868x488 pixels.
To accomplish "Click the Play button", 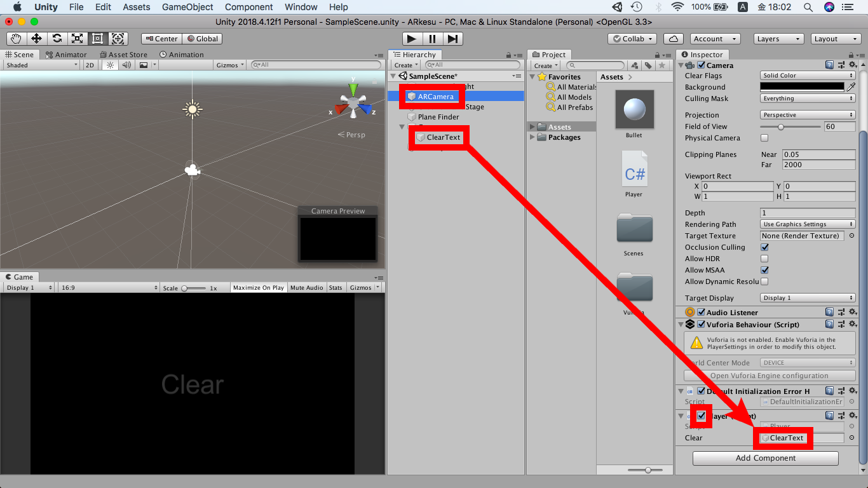I will pyautogui.click(x=412, y=39).
